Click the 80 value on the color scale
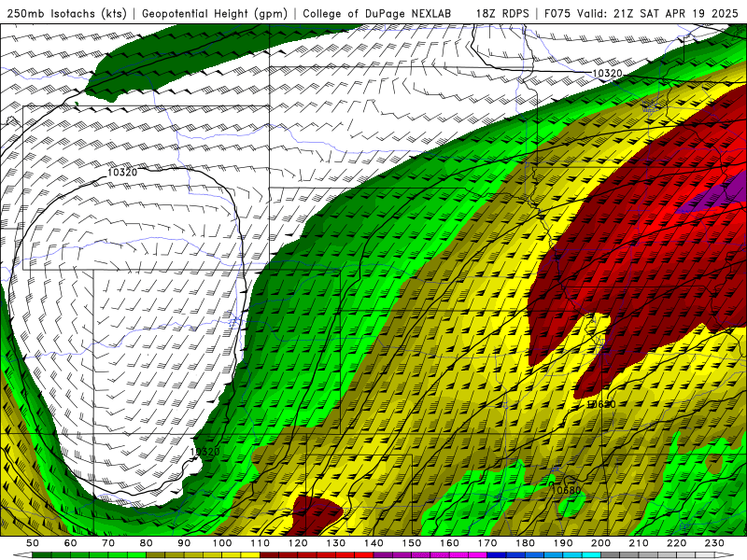 [147, 543]
